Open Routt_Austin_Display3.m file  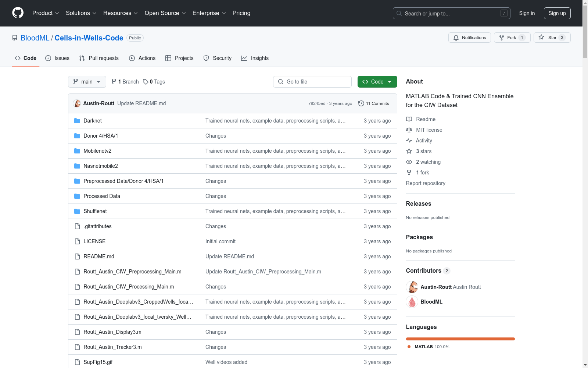112,332
